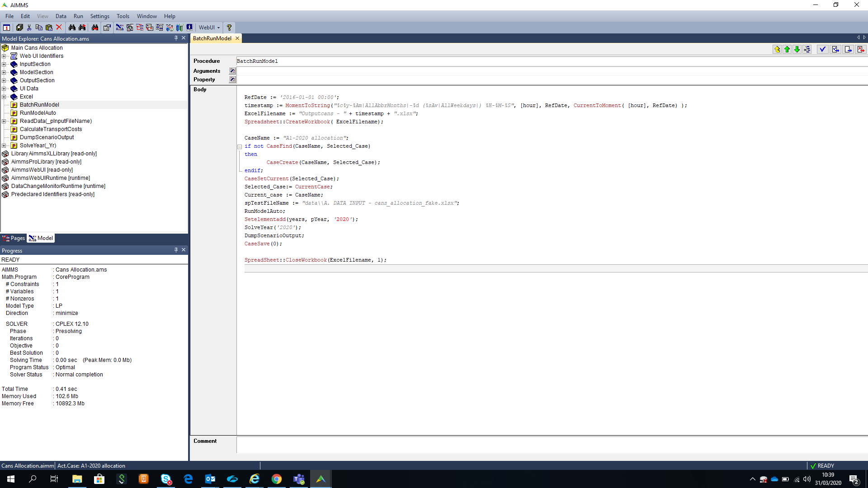The width and height of the screenshot is (868, 488).
Task: Collapse the if-not CaseFind code block
Action: 240,147
